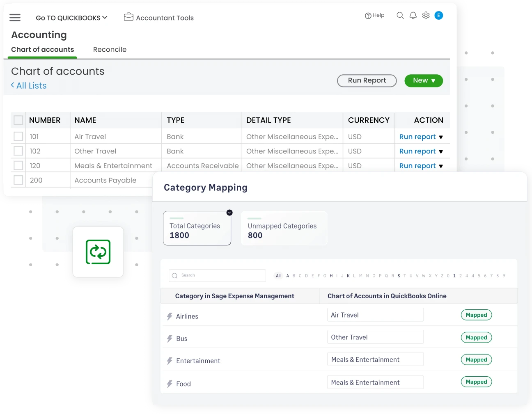Viewport: 532px width, 414px height.
Task: Select the checkbox for account 101
Action: pyautogui.click(x=18, y=136)
